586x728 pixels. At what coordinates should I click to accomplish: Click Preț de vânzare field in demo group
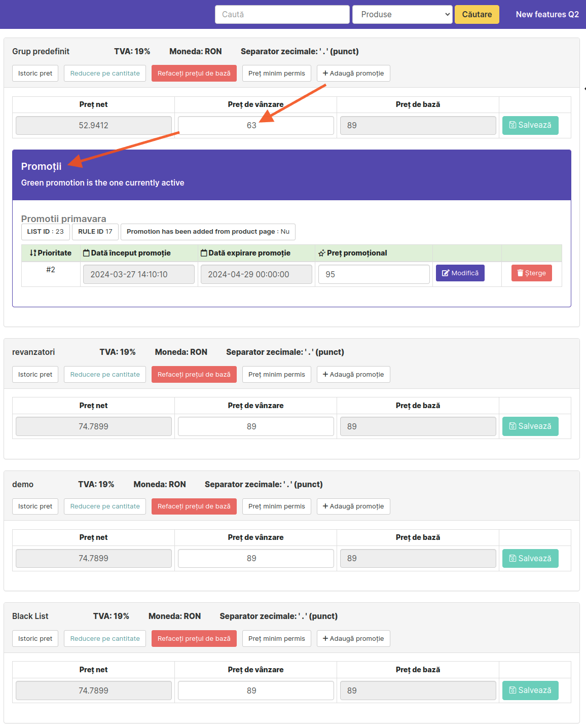(x=256, y=558)
